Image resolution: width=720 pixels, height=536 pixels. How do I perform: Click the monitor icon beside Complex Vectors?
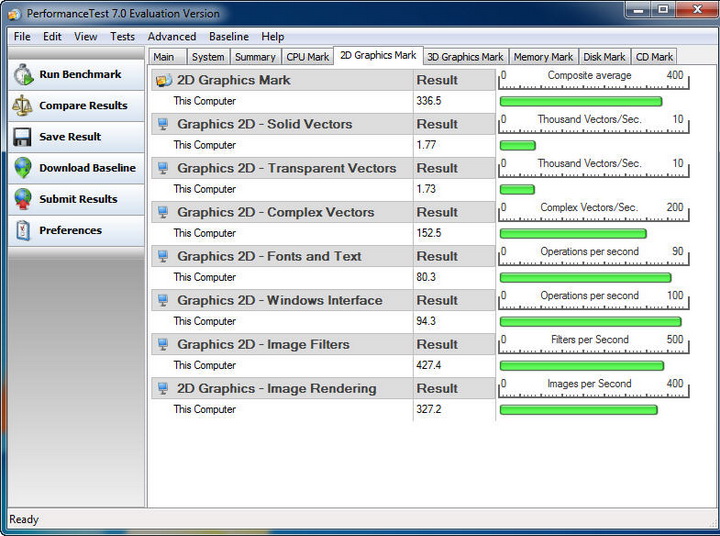[163, 212]
